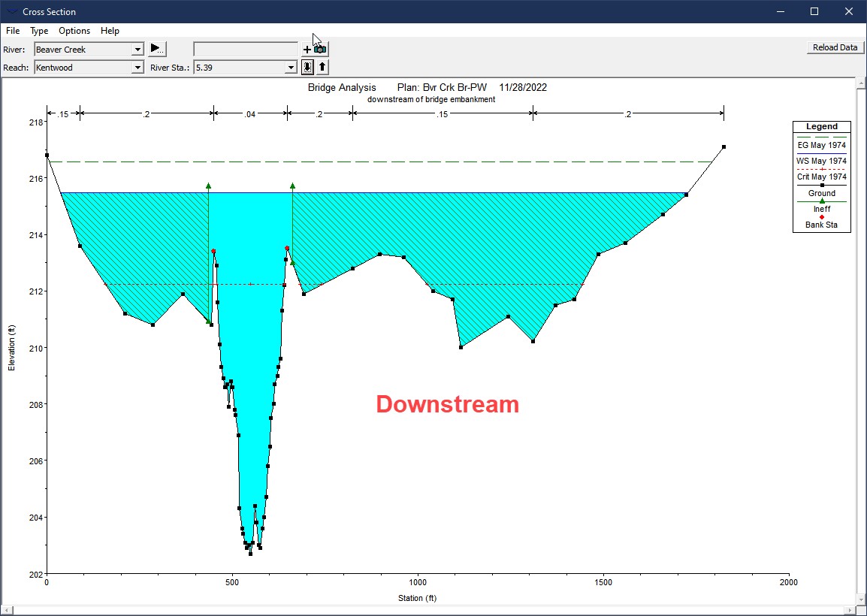Open the File menu

pos(13,31)
